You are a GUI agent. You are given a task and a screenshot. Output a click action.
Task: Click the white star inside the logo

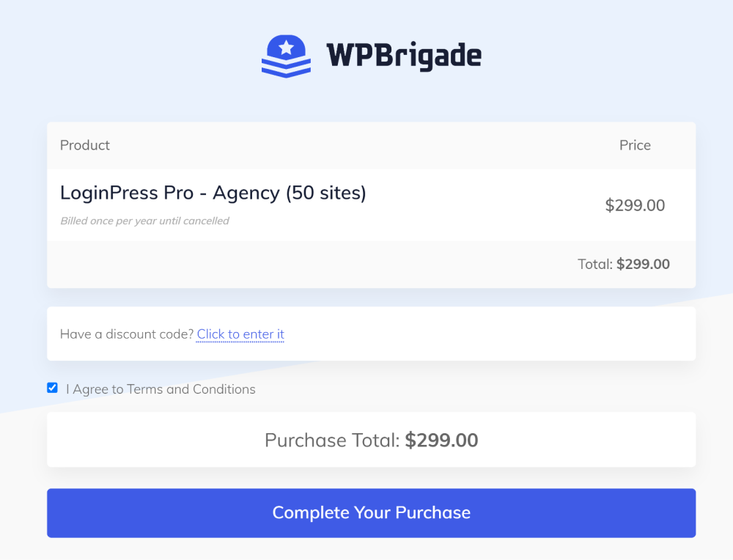[x=286, y=47]
